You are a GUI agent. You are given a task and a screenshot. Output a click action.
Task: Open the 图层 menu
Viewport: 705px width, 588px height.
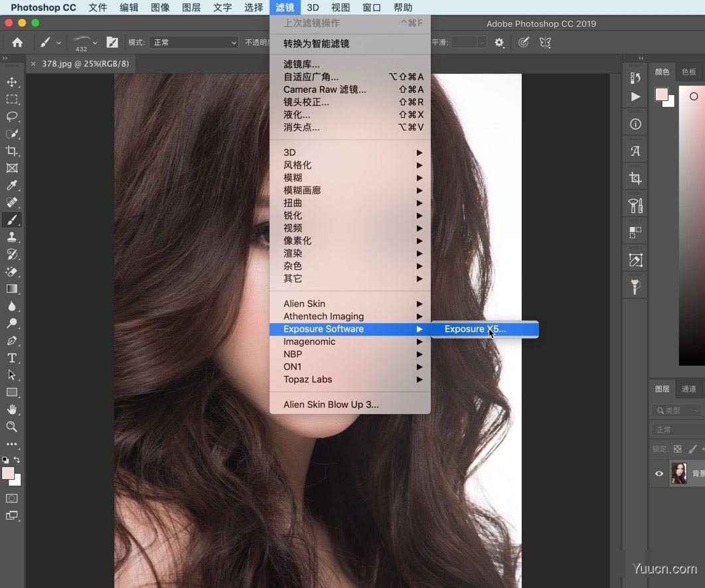[x=191, y=8]
